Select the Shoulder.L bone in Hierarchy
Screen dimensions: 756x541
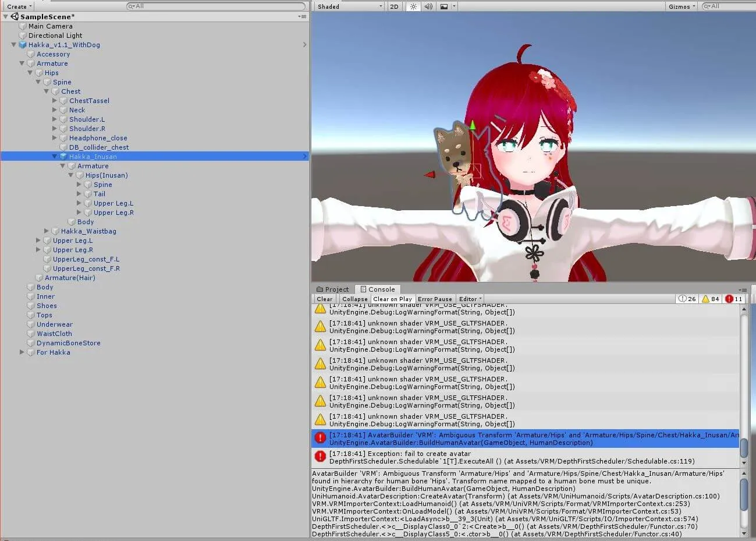(x=87, y=119)
